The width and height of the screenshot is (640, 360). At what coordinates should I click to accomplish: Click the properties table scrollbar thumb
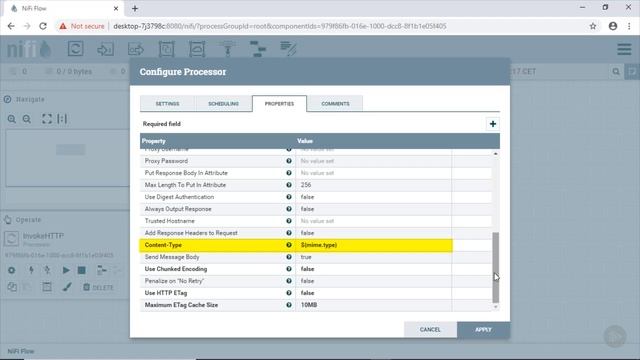point(496,267)
